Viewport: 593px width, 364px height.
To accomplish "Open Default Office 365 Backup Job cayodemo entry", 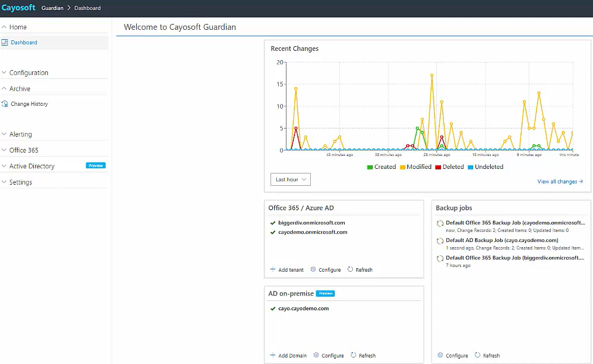I will (515, 223).
